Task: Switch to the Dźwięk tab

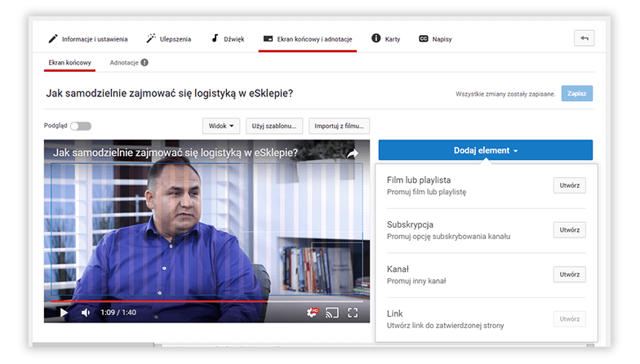Action: 228,39
